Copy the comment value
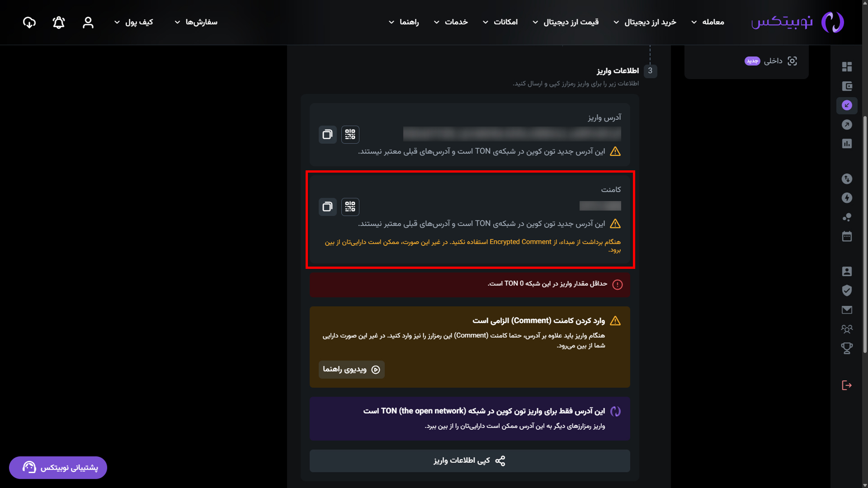 tap(327, 206)
